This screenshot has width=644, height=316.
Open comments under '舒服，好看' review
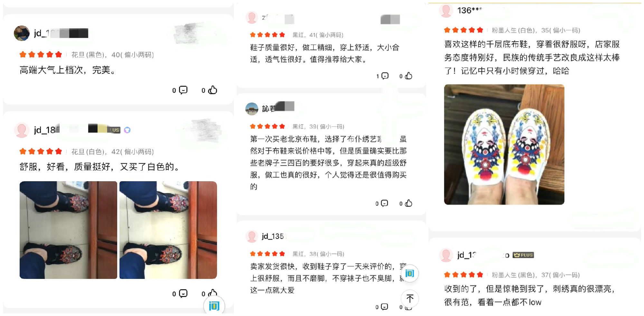[183, 293]
